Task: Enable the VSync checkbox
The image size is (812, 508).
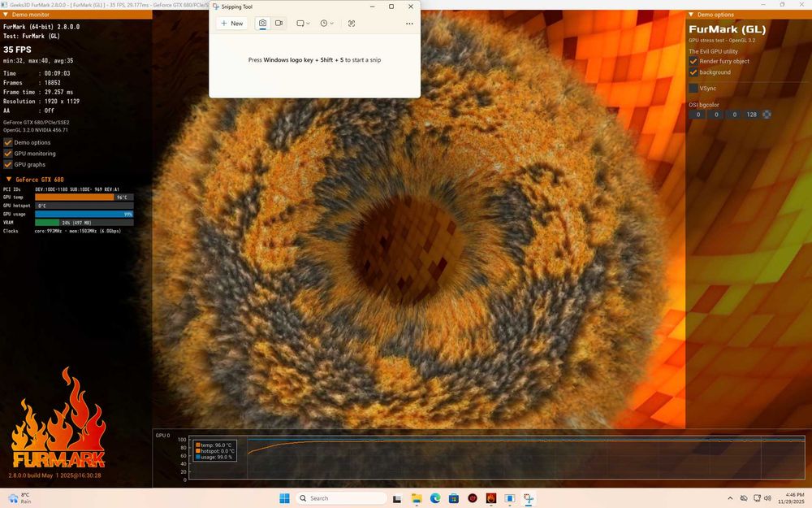Action: click(693, 88)
